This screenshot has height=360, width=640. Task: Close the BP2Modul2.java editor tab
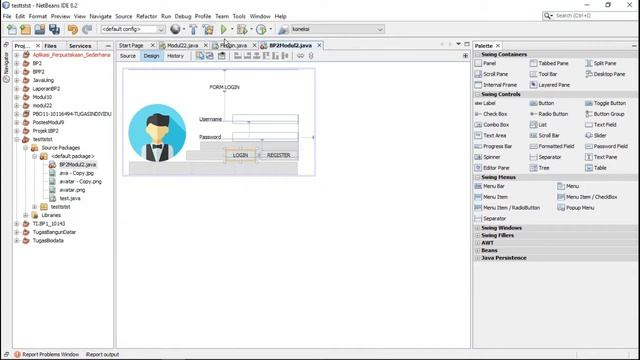(320, 46)
